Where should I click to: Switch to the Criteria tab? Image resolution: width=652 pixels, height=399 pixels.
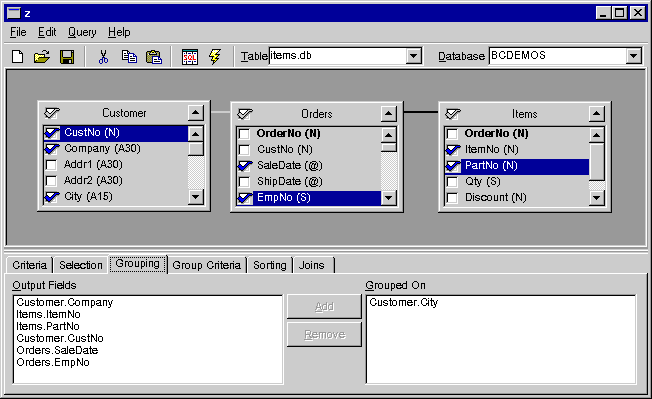[29, 265]
